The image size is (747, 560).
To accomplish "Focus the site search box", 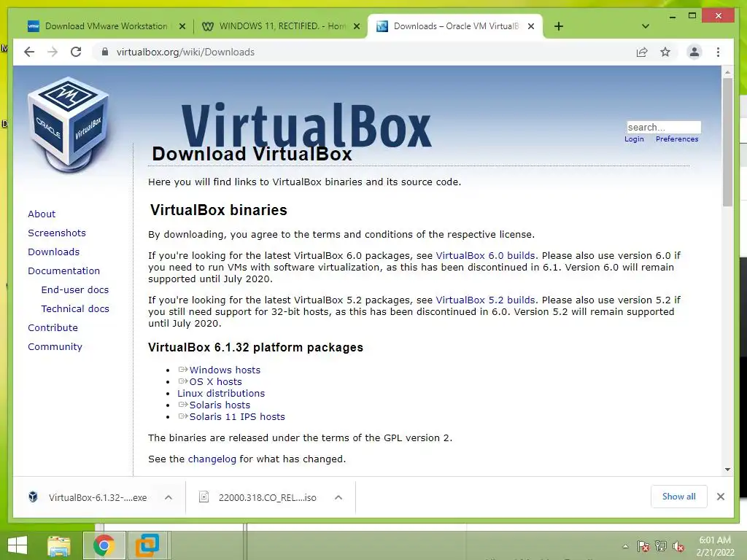I will [664, 127].
